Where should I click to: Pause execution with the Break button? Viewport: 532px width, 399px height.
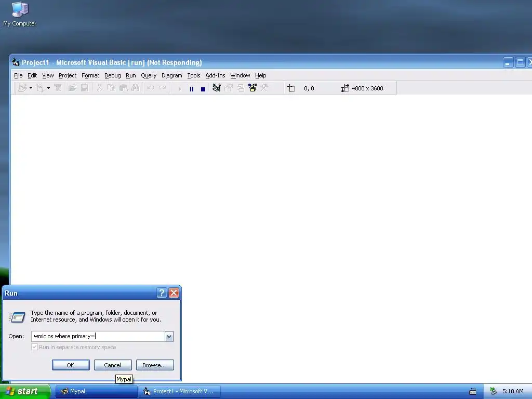coord(192,89)
